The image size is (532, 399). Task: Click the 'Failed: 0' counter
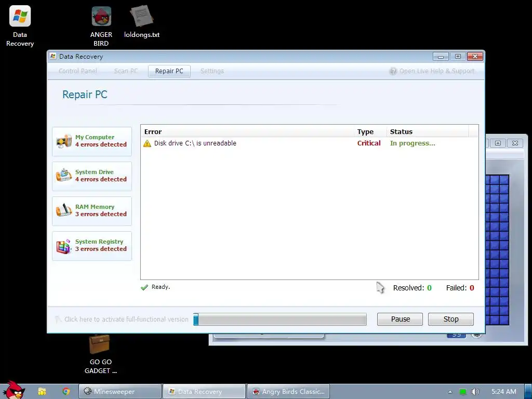460,288
